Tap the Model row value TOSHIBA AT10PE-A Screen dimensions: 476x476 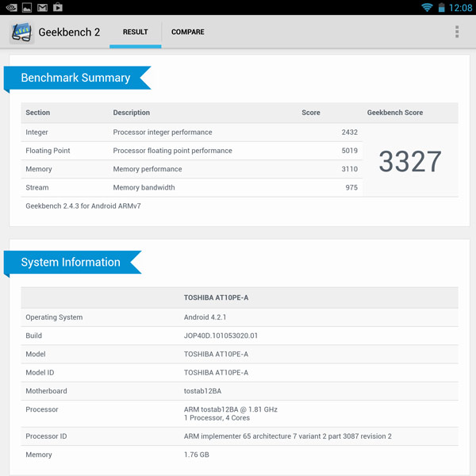[x=216, y=355]
